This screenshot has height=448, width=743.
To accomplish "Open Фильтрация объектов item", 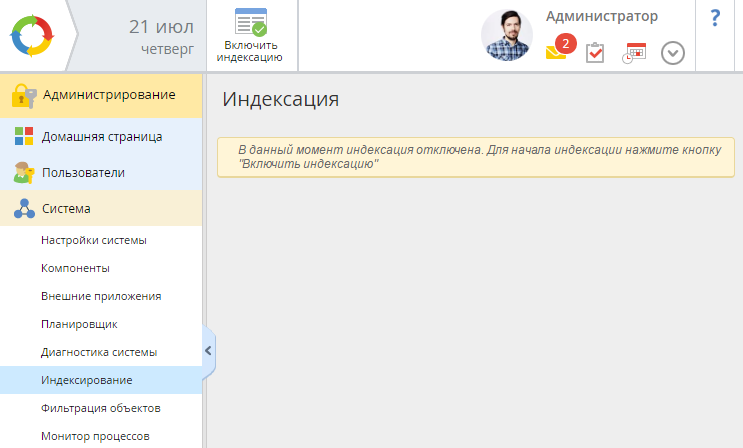I will pyautogui.click(x=101, y=408).
